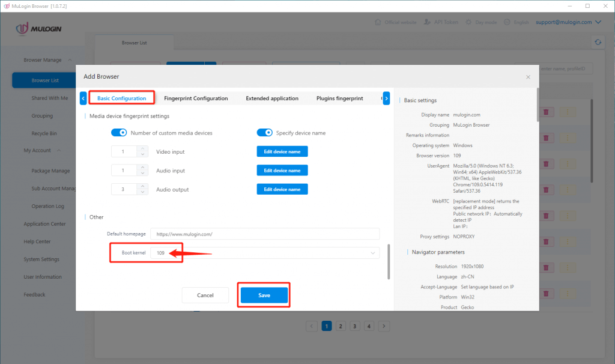Open Package Manage in the sidebar
This screenshot has width=615, height=364.
(50, 171)
